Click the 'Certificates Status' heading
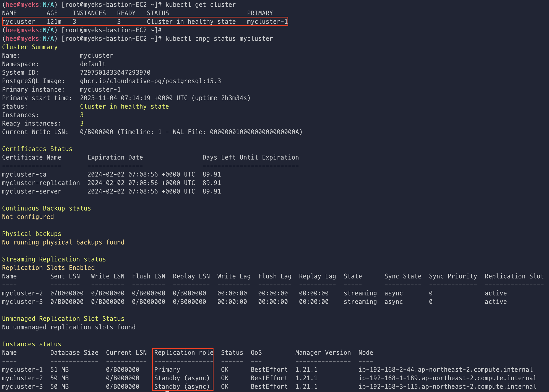The height and width of the screenshot is (392, 549). click(x=37, y=149)
